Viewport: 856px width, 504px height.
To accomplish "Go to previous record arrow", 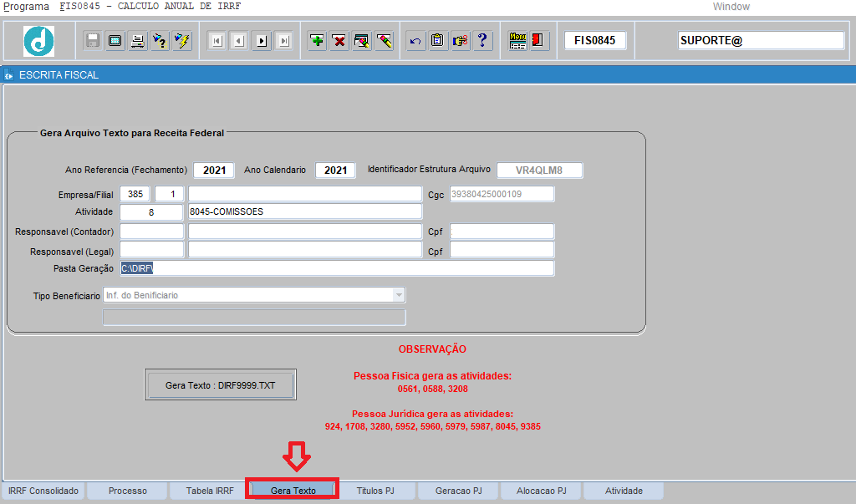I will 240,41.
